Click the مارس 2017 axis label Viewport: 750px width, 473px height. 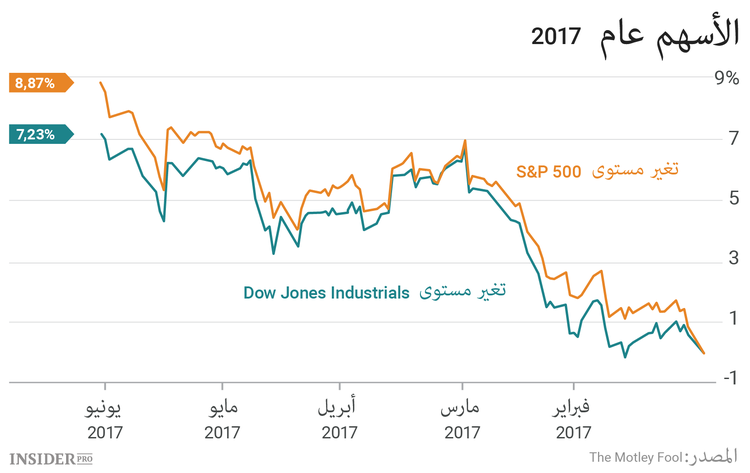(460, 420)
